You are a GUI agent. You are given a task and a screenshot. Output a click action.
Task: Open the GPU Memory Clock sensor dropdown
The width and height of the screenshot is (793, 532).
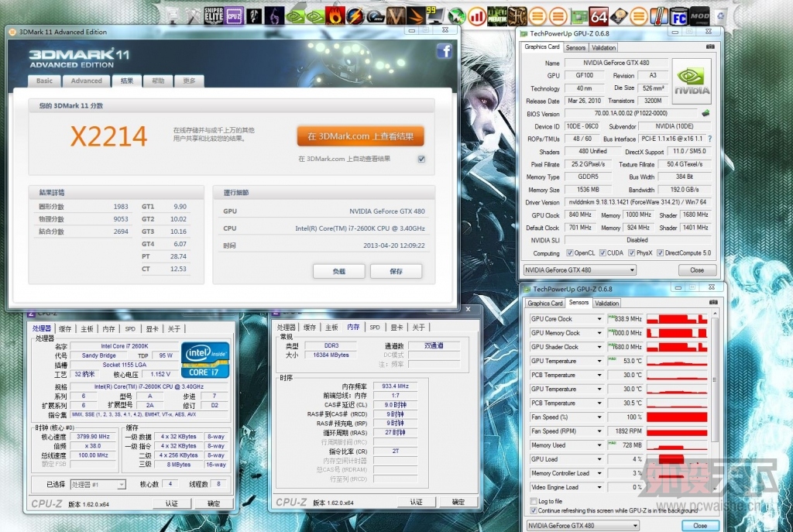click(599, 333)
